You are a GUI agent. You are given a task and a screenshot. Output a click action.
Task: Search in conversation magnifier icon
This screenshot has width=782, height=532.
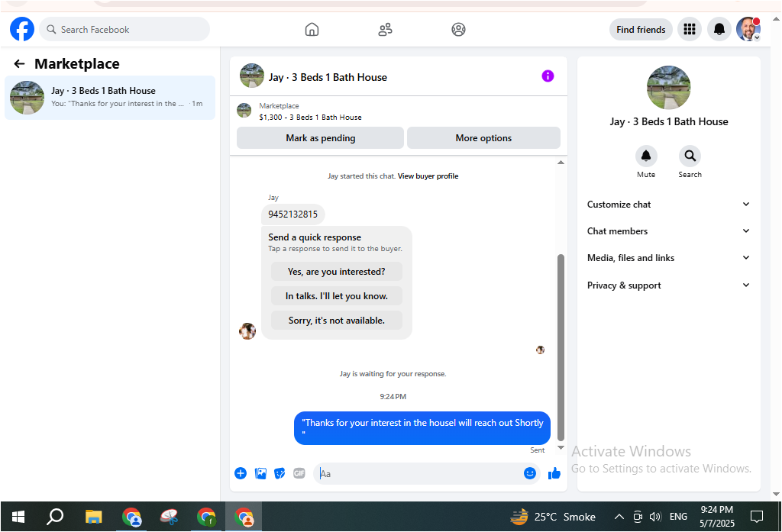click(x=690, y=156)
